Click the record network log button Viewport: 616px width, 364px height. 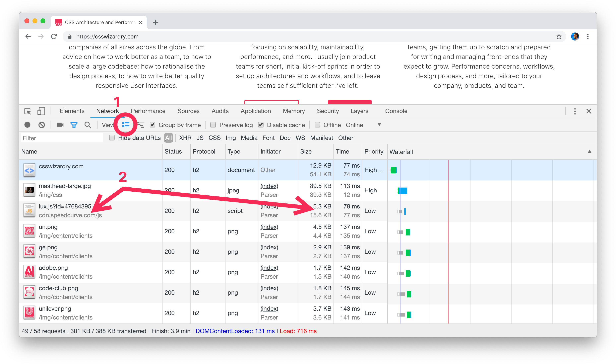tap(27, 125)
